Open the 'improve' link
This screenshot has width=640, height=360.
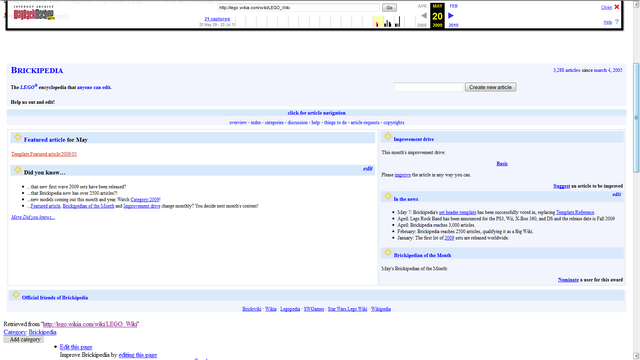[402, 175]
